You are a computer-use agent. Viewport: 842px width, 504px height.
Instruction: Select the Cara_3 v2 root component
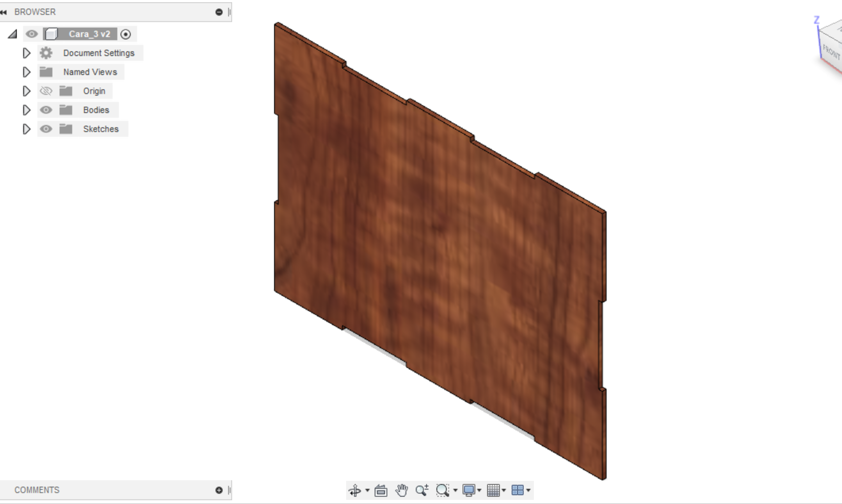89,34
